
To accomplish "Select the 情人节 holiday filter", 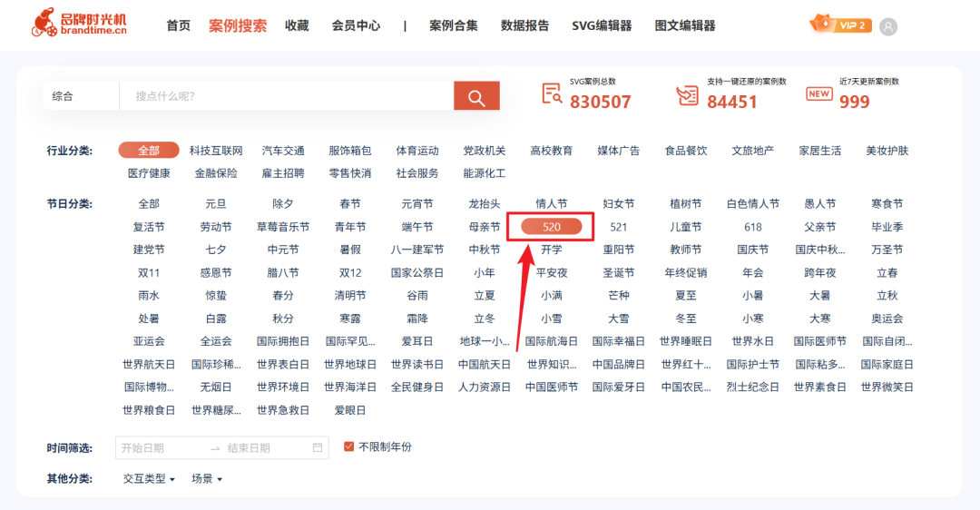I will click(552, 204).
